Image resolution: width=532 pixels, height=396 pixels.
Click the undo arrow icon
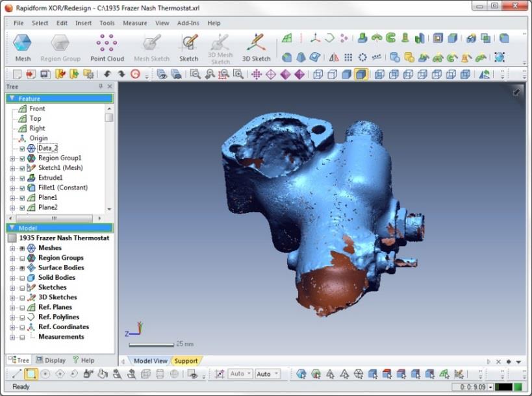point(107,73)
